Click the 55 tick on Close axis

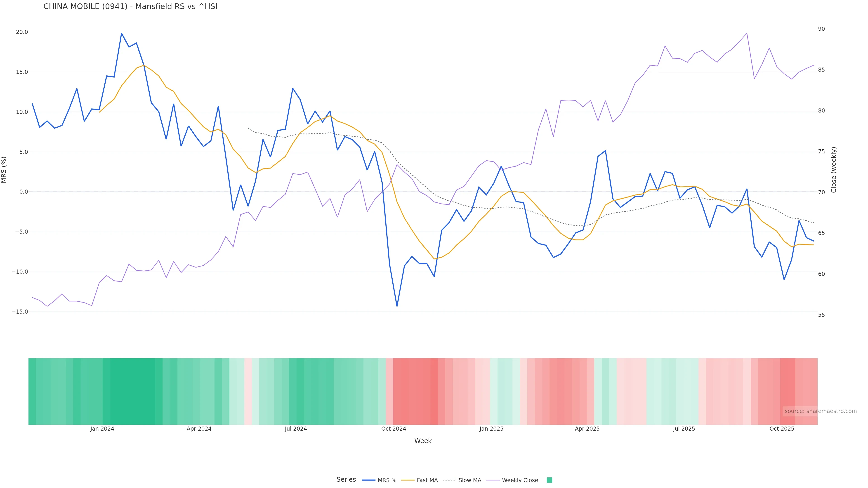point(821,315)
